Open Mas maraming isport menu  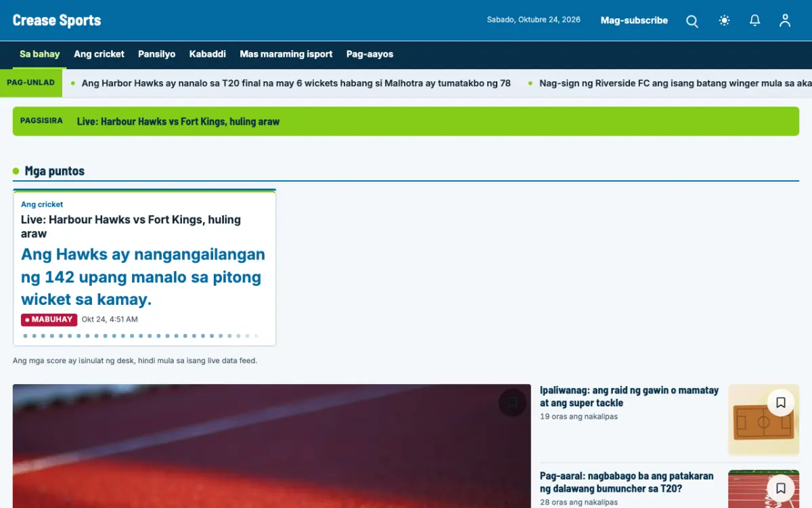(x=286, y=54)
